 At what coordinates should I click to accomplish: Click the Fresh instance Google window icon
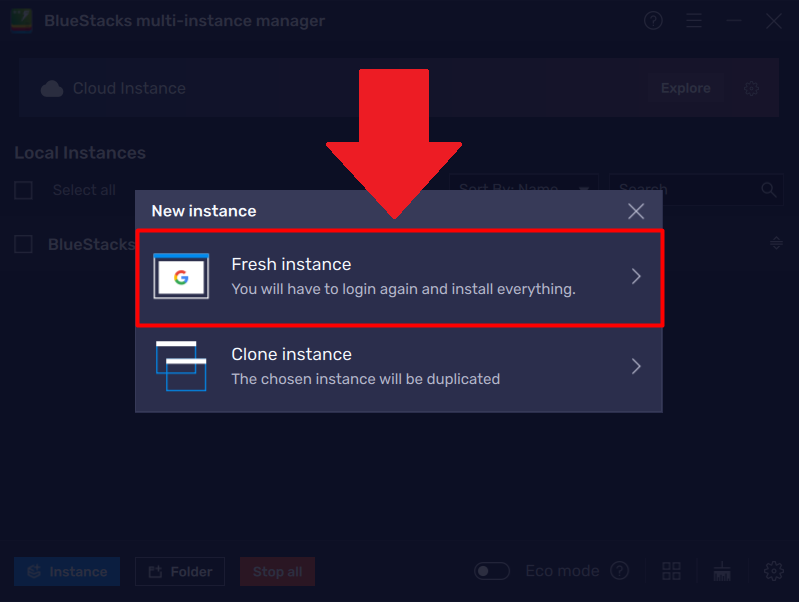[x=181, y=277]
